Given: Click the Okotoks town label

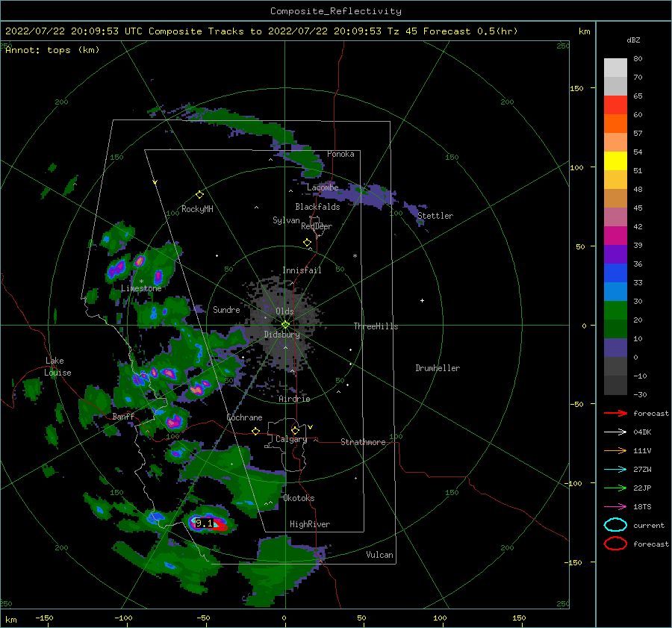Looking at the screenshot, I should coord(299,498).
